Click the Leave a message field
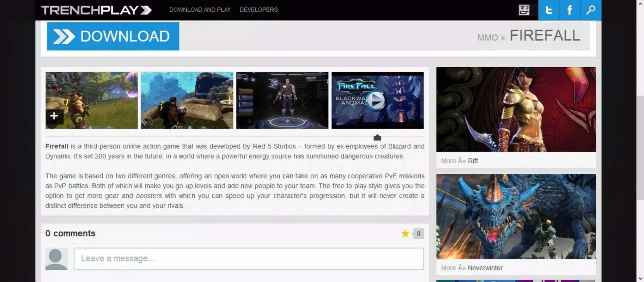Viewport: 644px width, 282px height. [x=249, y=259]
